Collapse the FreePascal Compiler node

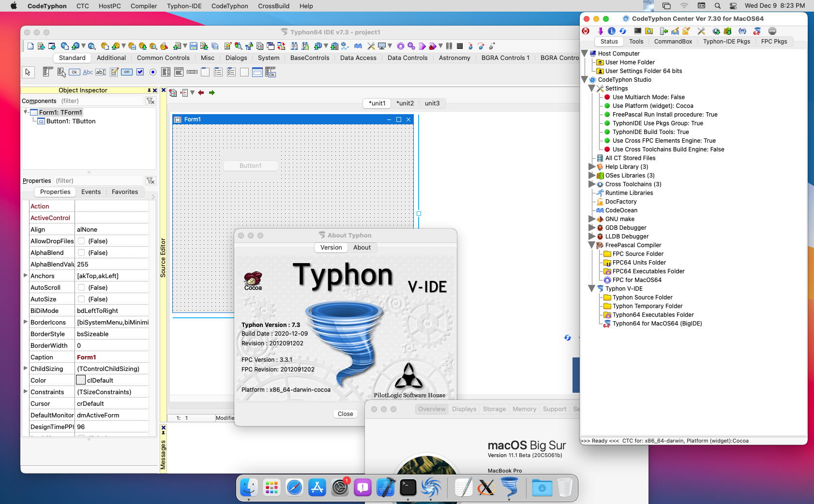click(x=591, y=245)
